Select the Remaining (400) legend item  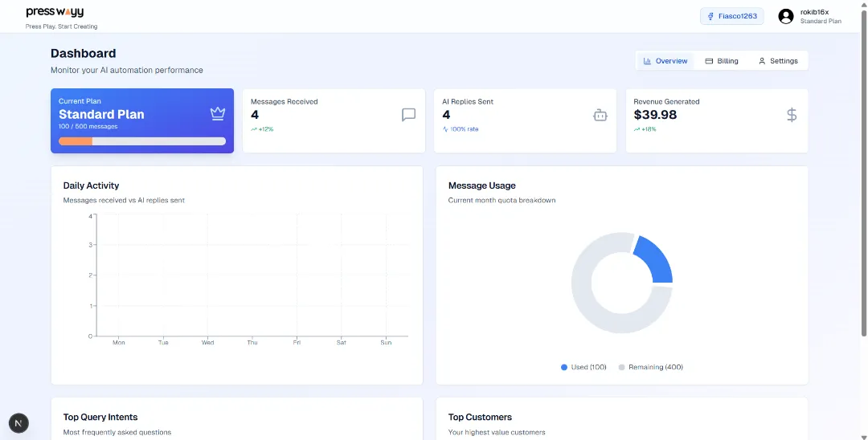(x=650, y=367)
